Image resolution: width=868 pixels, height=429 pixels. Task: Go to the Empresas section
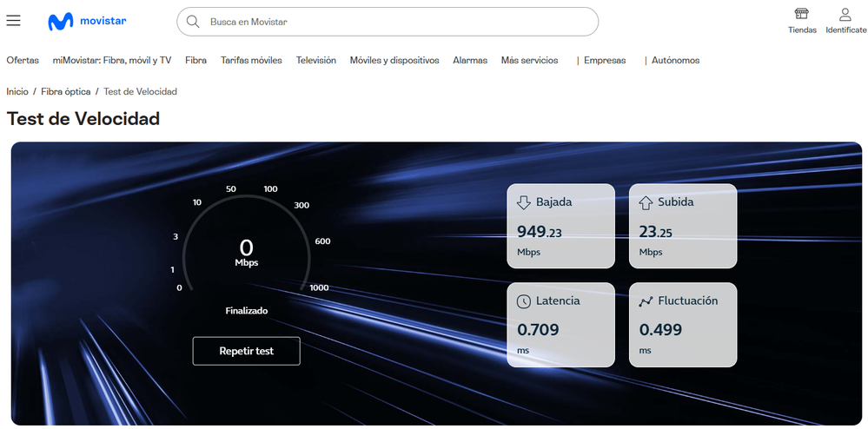coord(604,61)
